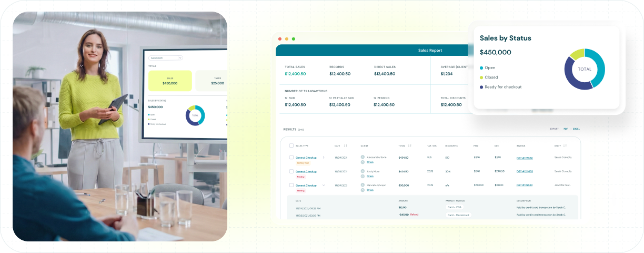The height and width of the screenshot is (253, 644).
Task: Click the Open legend color dot
Action: [481, 67]
